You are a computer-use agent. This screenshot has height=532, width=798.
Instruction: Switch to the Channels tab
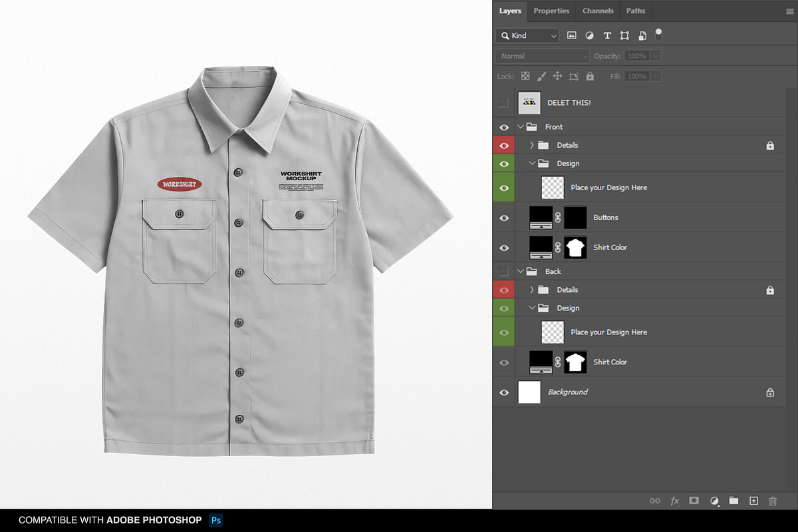tap(598, 11)
